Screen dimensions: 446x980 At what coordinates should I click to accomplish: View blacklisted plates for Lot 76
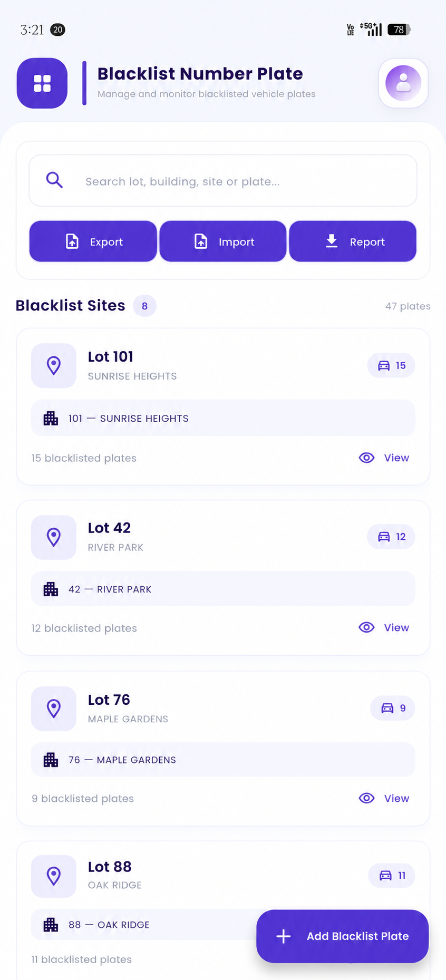384,798
